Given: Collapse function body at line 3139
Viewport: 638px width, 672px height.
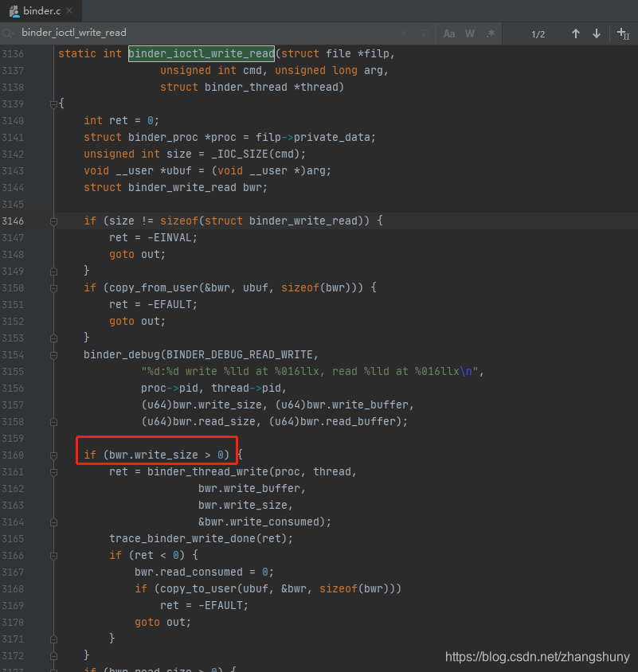Looking at the screenshot, I should 53,104.
